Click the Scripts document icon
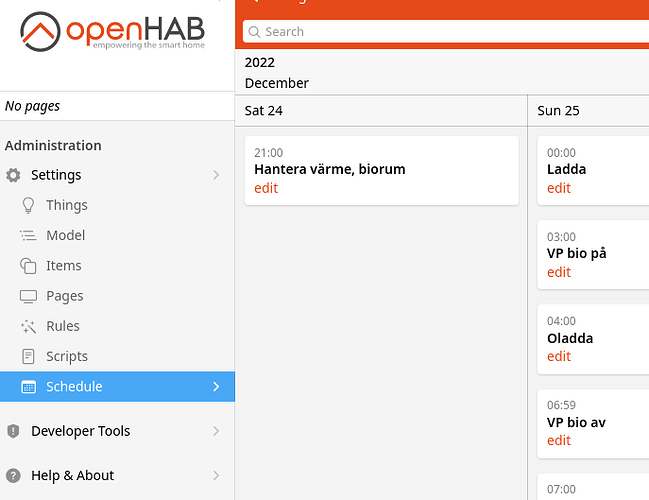The width and height of the screenshot is (649, 500). tap(28, 356)
